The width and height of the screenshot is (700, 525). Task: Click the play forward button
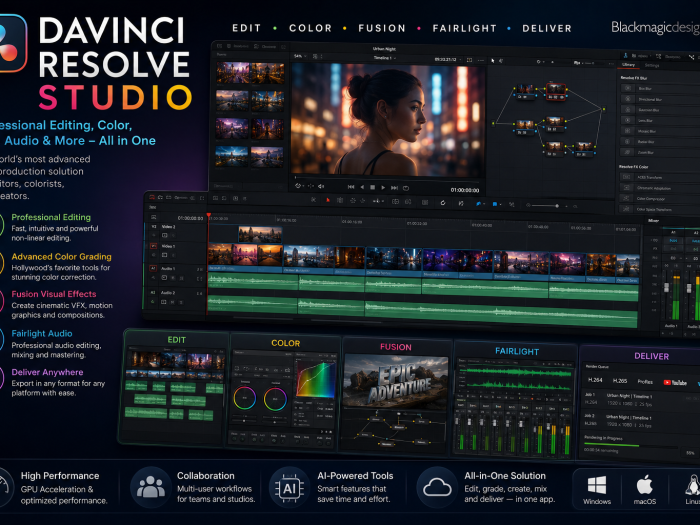383,188
